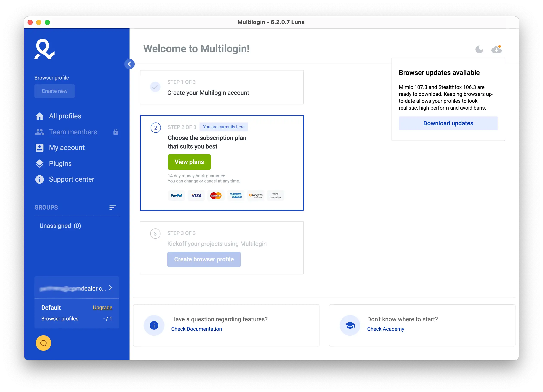543x392 pixels.
Task: Click the Crypto payment logo
Action: (x=256, y=196)
